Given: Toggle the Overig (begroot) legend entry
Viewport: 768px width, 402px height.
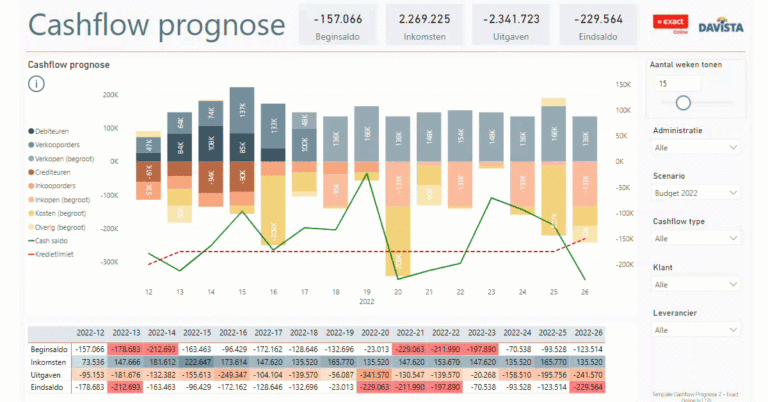Looking at the screenshot, I should (57, 227).
